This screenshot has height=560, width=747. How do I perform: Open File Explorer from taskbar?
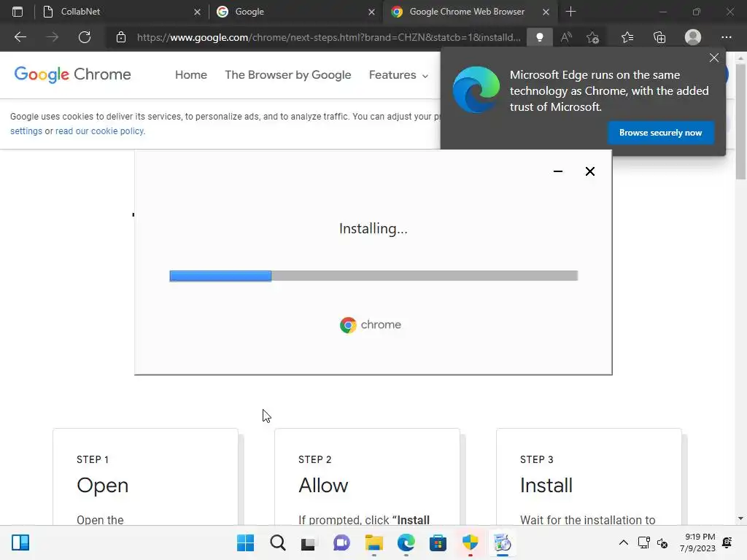click(x=374, y=542)
